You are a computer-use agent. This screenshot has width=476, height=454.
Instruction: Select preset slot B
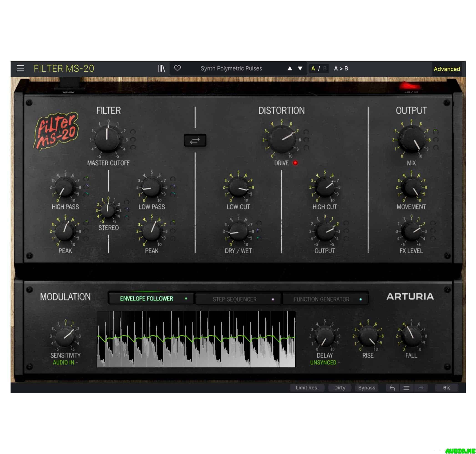325,68
